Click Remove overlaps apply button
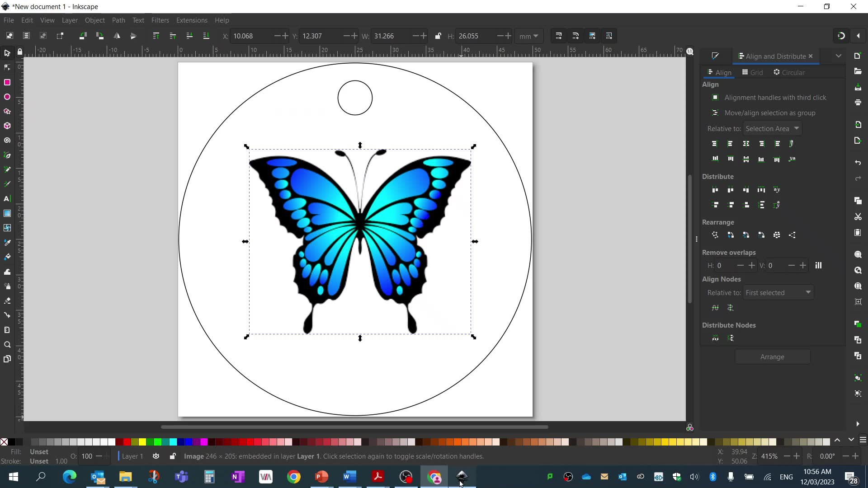The height and width of the screenshot is (488, 868). [x=818, y=266]
